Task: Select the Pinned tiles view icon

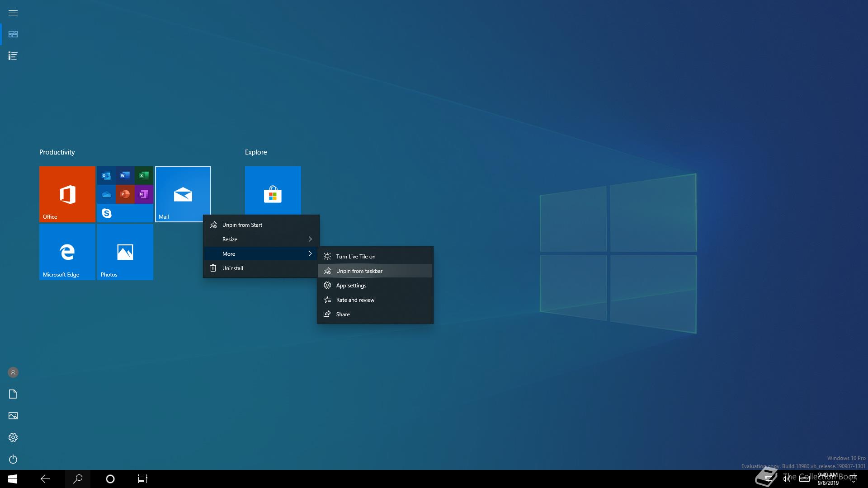Action: (13, 34)
